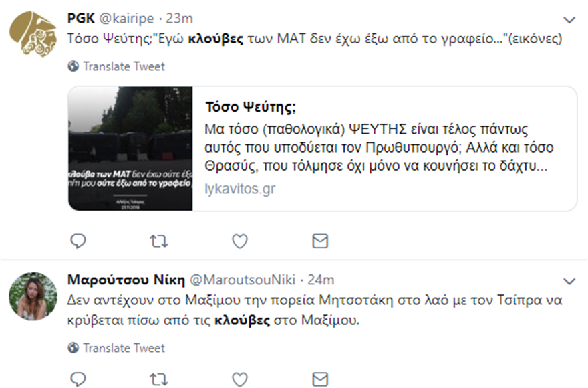Viewport: 588px width, 388px height.
Task: Send PGK tweet via direct message
Action: 320,241
